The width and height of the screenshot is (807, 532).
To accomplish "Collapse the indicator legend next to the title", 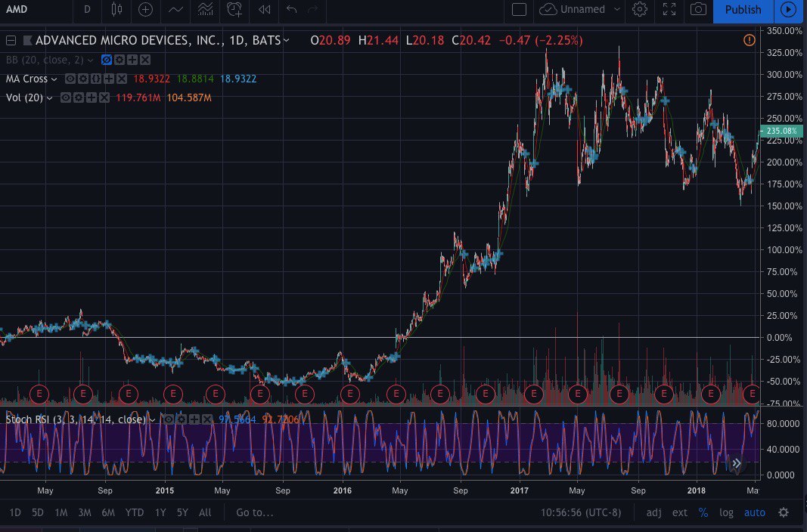I will click(x=11, y=41).
